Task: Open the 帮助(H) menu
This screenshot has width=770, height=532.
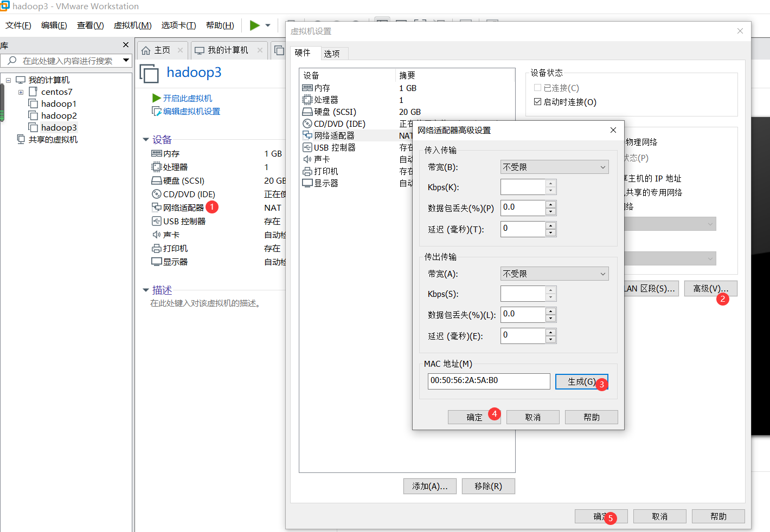Action: (x=220, y=25)
